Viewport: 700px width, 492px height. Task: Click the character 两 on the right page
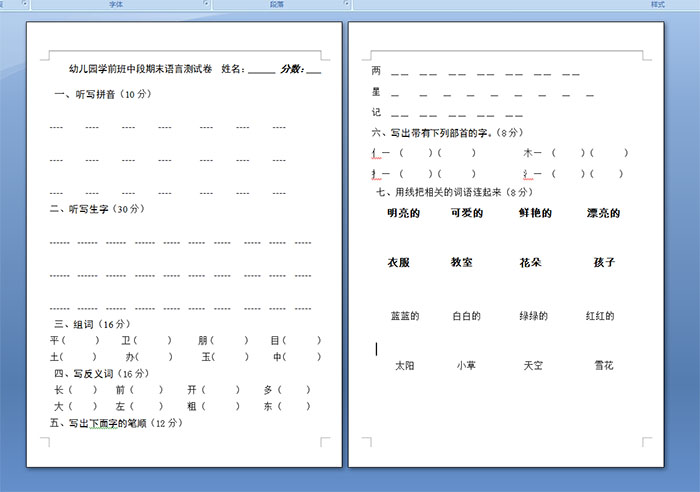376,70
